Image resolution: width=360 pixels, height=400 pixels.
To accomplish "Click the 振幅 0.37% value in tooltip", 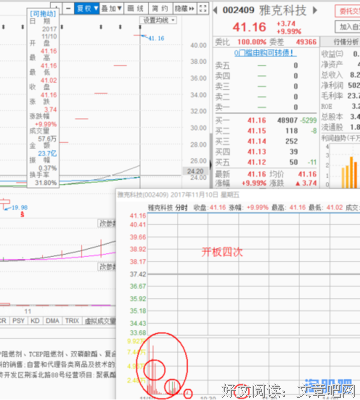I will click(48, 168).
